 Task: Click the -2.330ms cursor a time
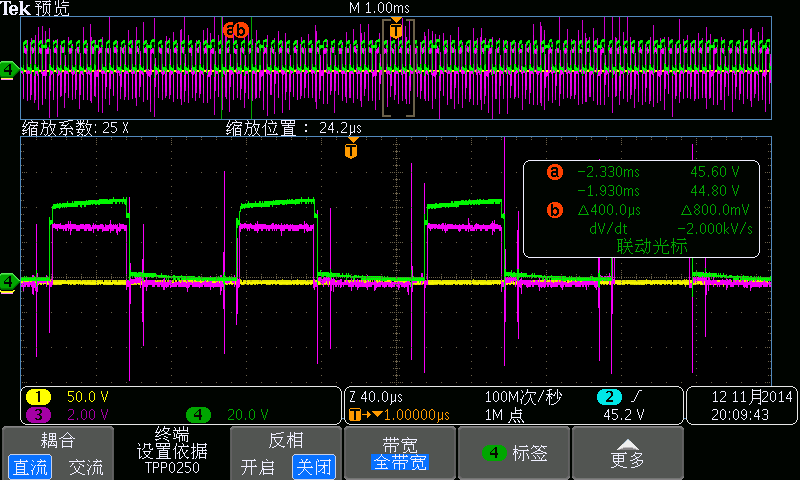pyautogui.click(x=608, y=172)
